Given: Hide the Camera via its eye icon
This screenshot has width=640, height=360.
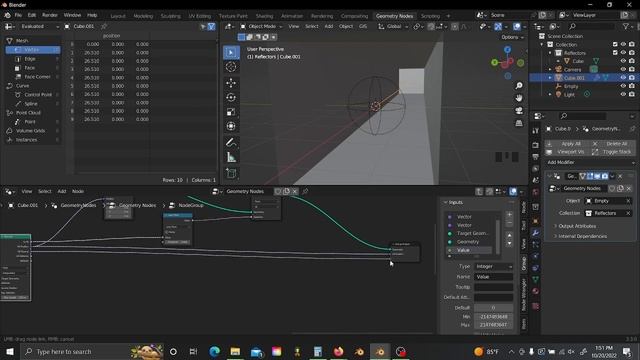Looking at the screenshot, I should click(x=623, y=69).
